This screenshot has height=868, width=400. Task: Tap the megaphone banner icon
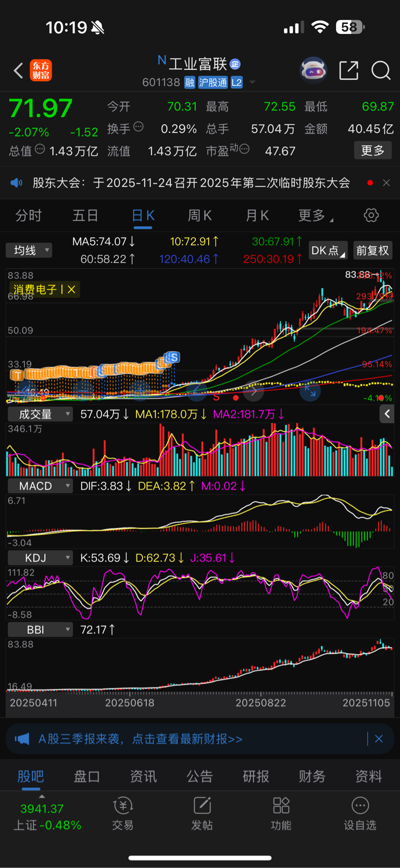click(x=22, y=739)
